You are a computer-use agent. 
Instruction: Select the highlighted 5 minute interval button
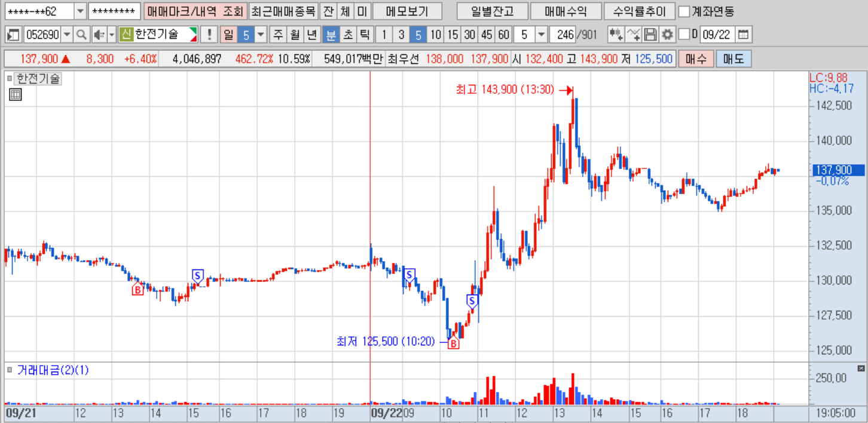pos(418,35)
